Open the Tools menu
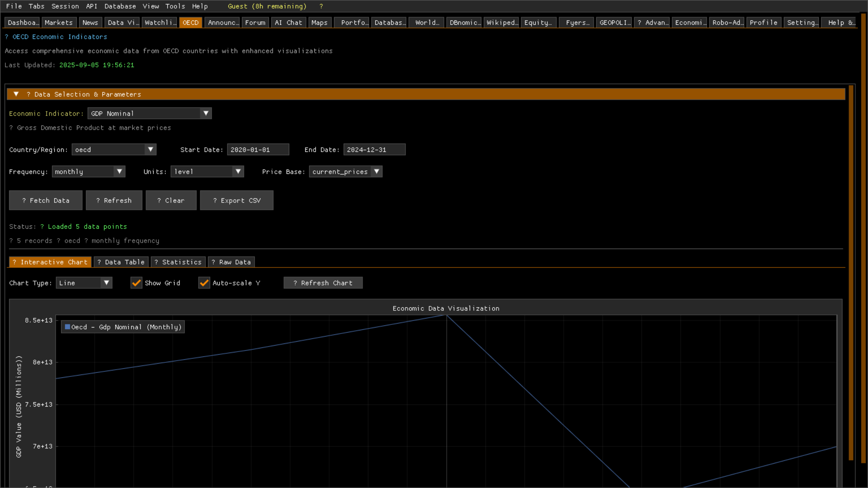 tap(175, 6)
